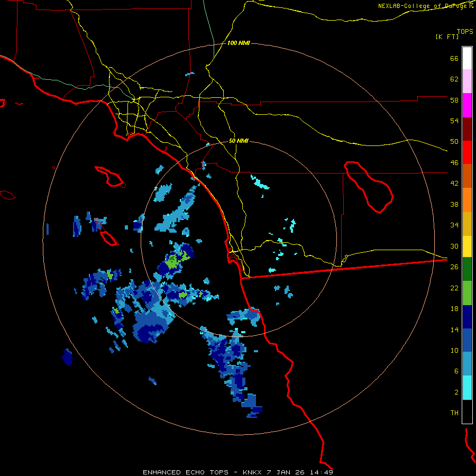Click the light pink legend swatch
The height and width of the screenshot is (476, 476).
click(467, 81)
